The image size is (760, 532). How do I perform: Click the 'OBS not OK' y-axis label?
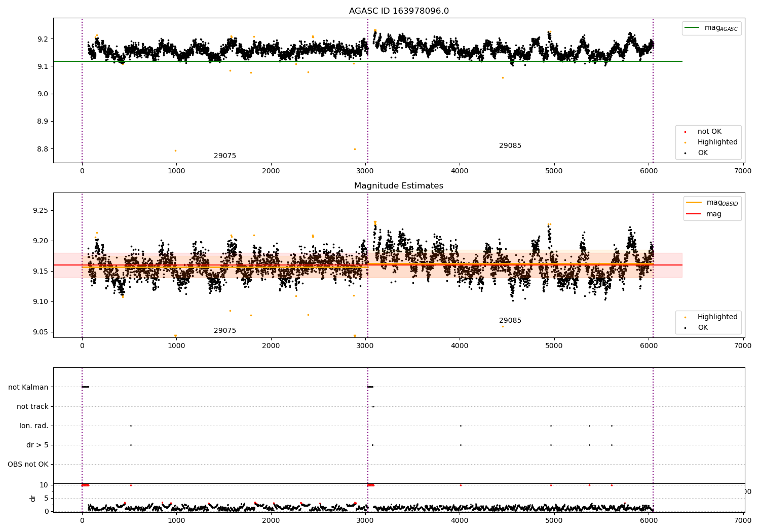28,464
